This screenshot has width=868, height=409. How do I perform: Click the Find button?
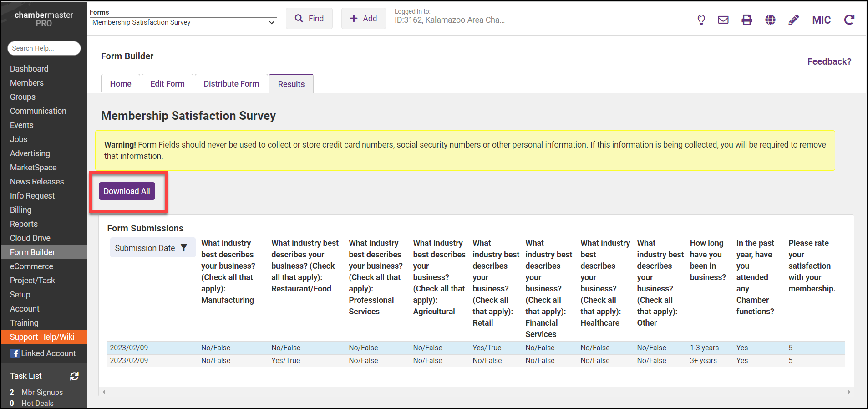pyautogui.click(x=309, y=19)
